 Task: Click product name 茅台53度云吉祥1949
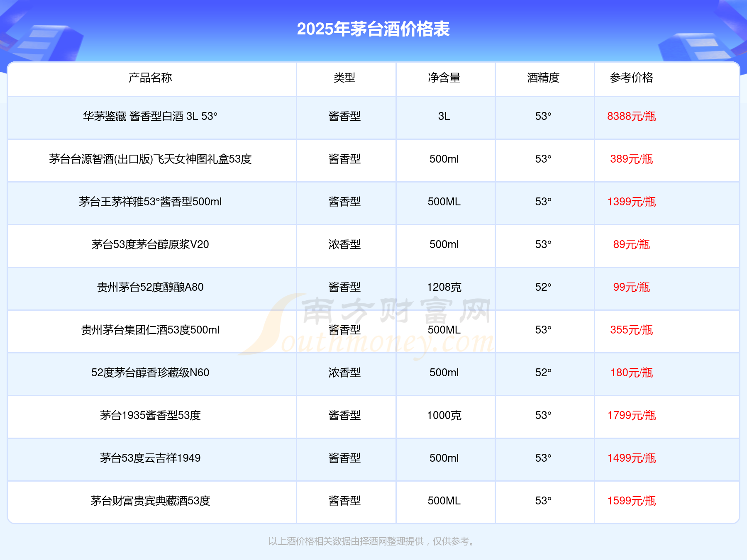[x=150, y=458]
